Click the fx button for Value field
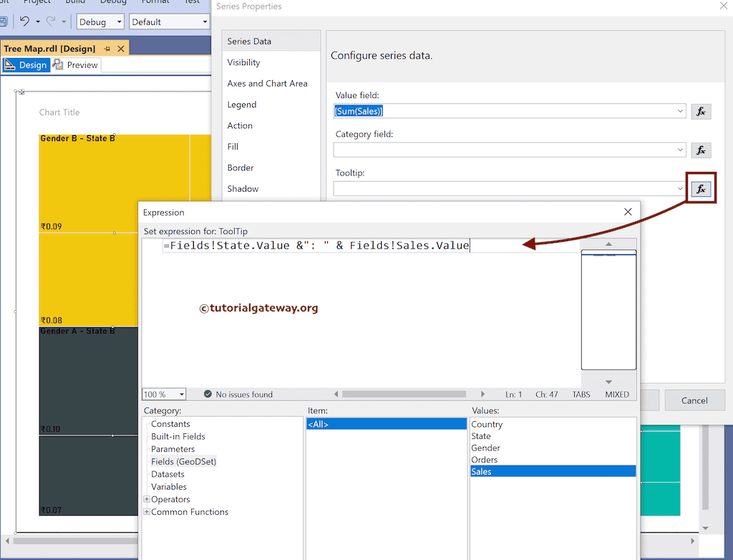Viewport: 733px width, 560px height. tap(701, 111)
